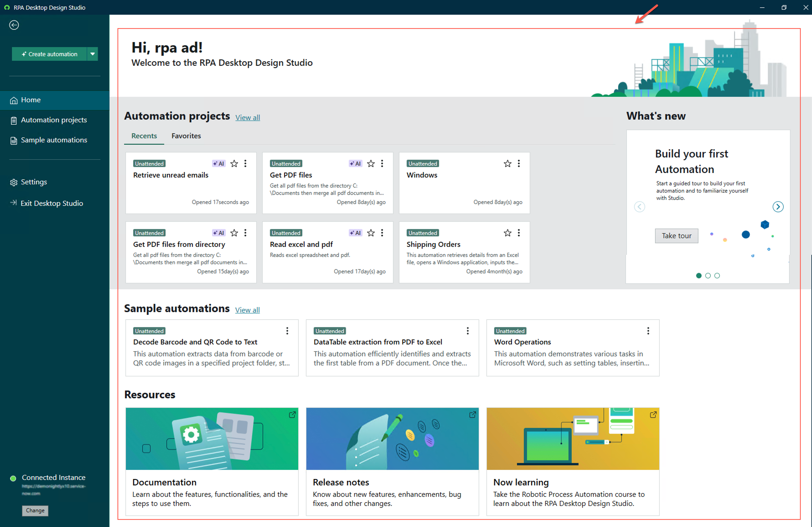The image size is (812, 527).
Task: Open the Now learning resource thumbnail
Action: 573,438
